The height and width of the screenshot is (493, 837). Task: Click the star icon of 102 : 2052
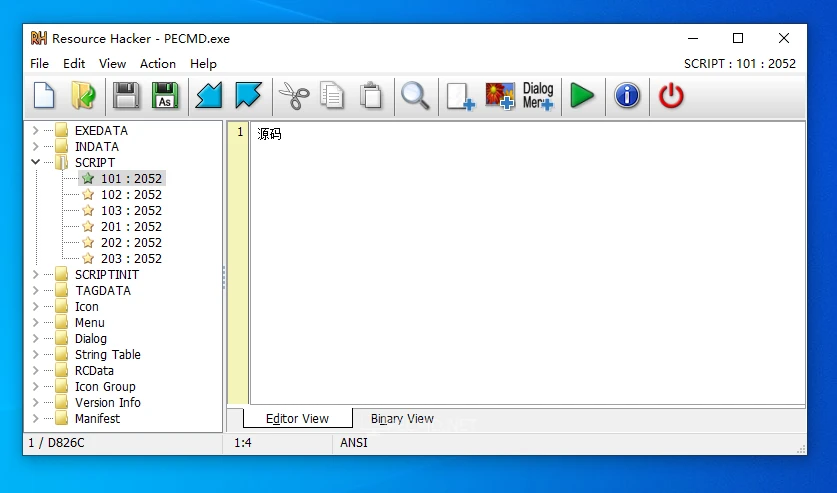pos(88,194)
